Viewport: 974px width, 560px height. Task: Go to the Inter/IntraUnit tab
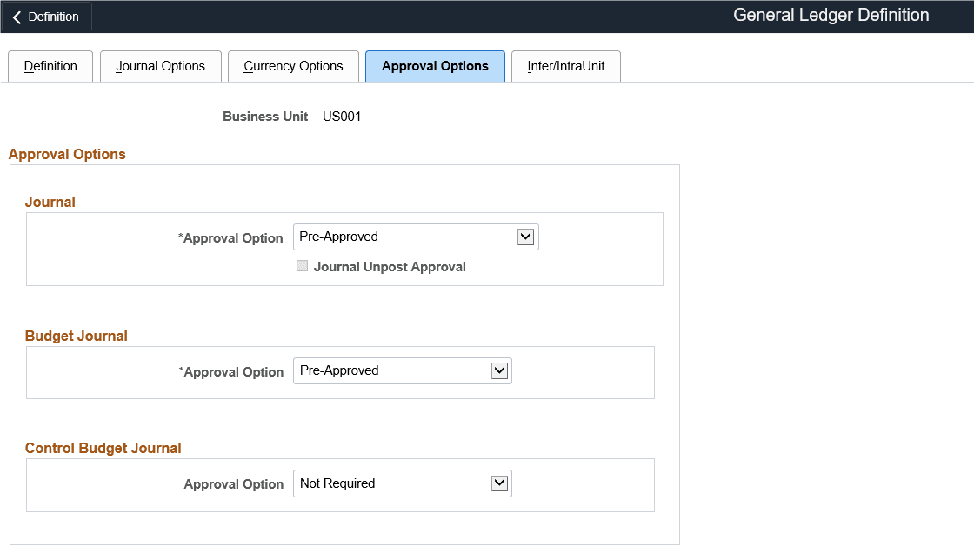click(565, 65)
